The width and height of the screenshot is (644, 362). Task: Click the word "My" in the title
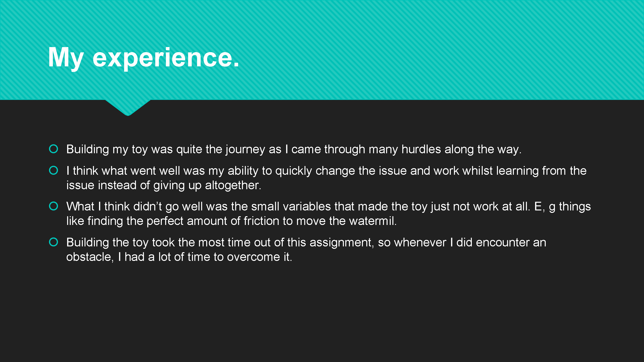[x=66, y=58]
